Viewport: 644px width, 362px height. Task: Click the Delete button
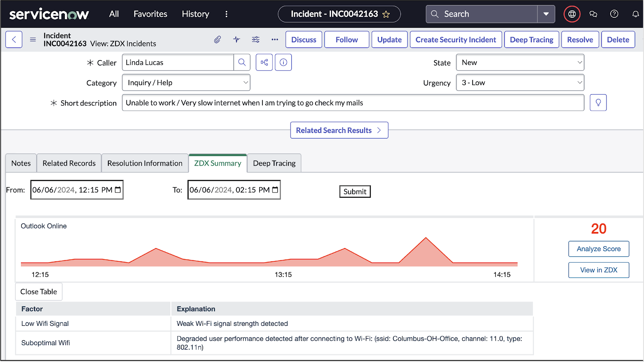pos(618,39)
